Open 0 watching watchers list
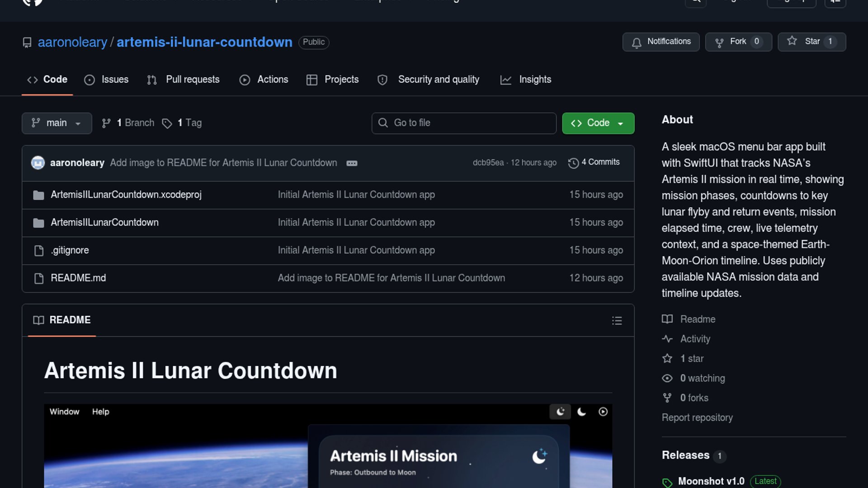 point(702,378)
